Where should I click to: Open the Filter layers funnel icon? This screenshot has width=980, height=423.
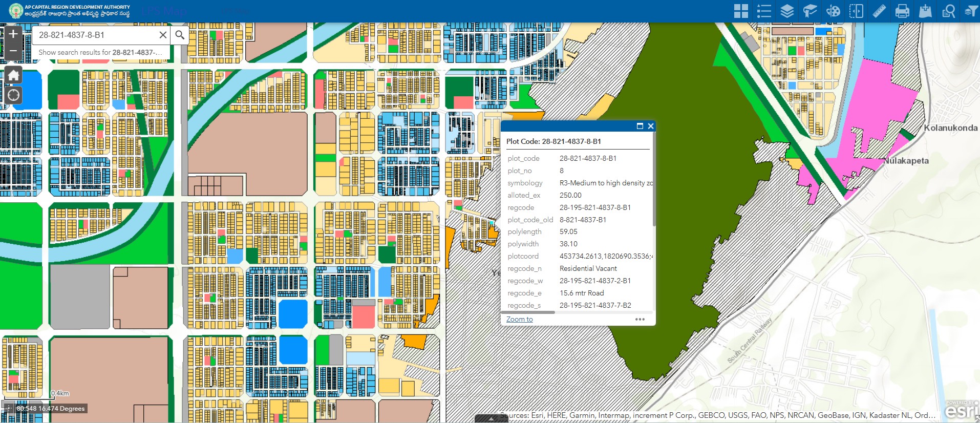pos(971,11)
